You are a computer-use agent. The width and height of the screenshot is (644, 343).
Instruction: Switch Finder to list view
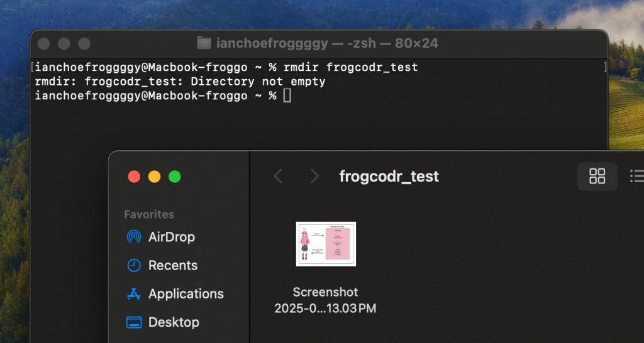[x=636, y=177]
